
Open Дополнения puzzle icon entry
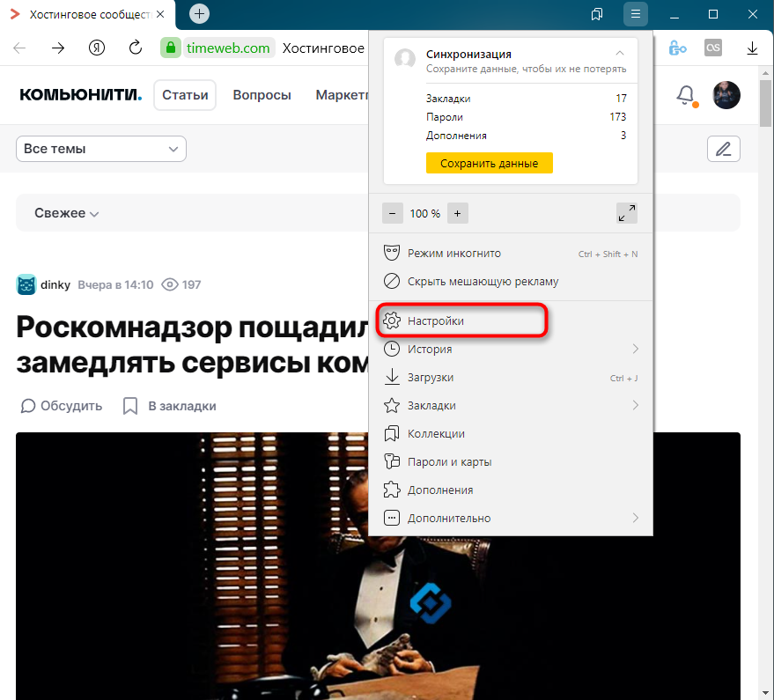[x=393, y=490]
